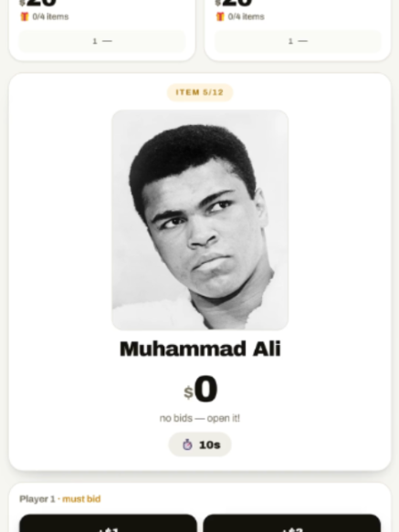The height and width of the screenshot is (532, 399).
Task: Click the Muhammad Ali name heading
Action: click(x=200, y=349)
